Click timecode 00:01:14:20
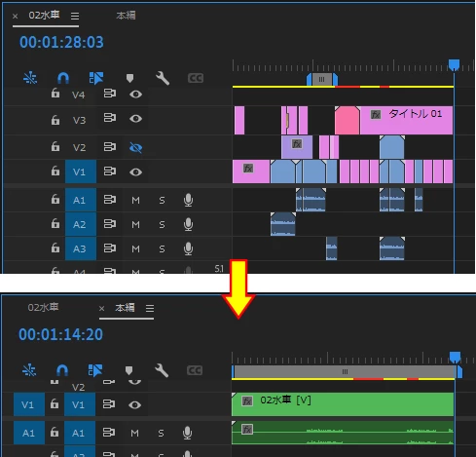This screenshot has width=476, height=457. (60, 334)
